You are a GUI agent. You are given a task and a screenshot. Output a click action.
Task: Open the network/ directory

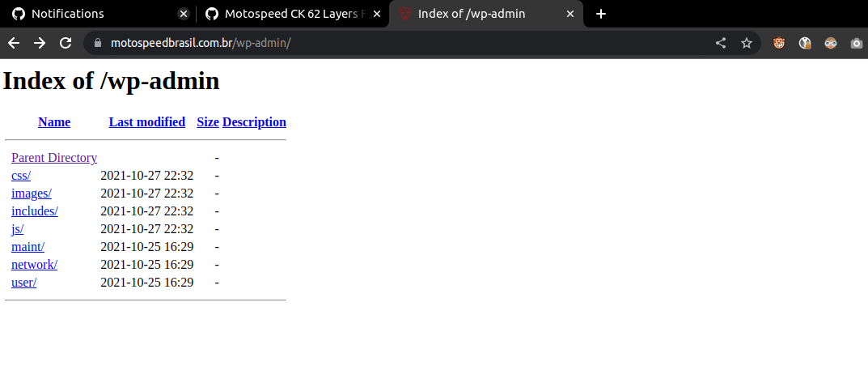click(x=34, y=264)
